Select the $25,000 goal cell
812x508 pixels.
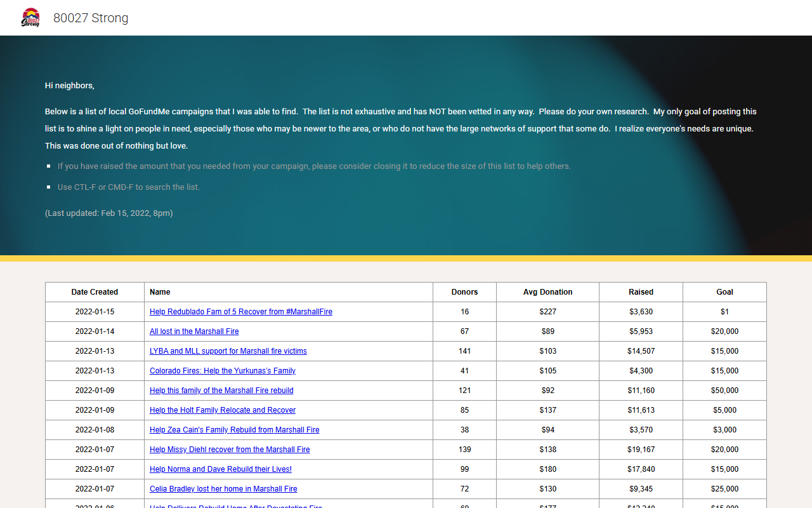[724, 489]
